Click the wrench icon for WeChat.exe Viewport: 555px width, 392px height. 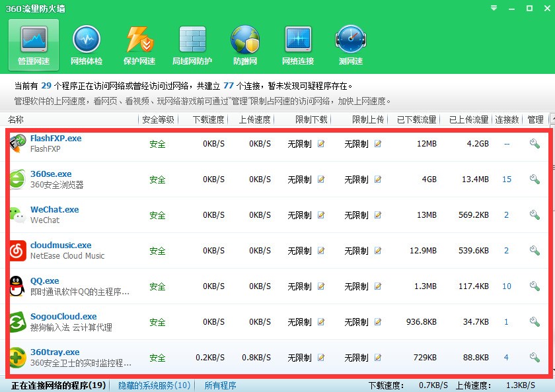535,215
